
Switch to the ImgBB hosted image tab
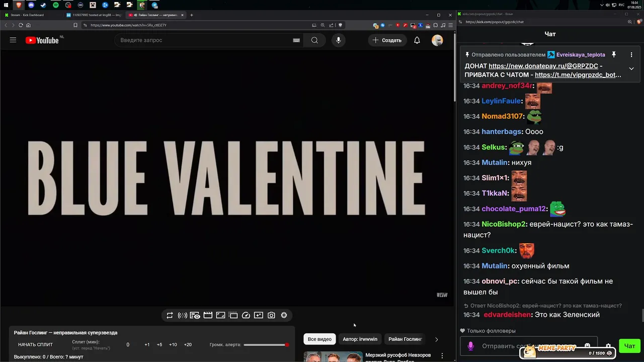click(93, 15)
